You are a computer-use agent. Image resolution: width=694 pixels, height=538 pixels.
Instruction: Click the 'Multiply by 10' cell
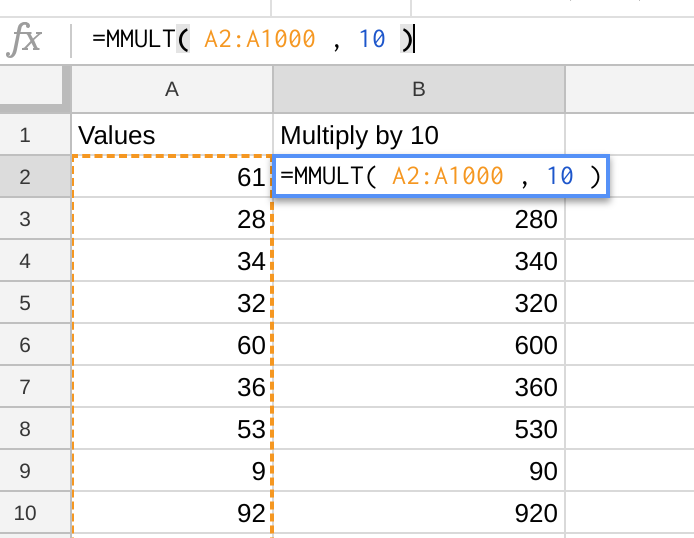coord(419,134)
